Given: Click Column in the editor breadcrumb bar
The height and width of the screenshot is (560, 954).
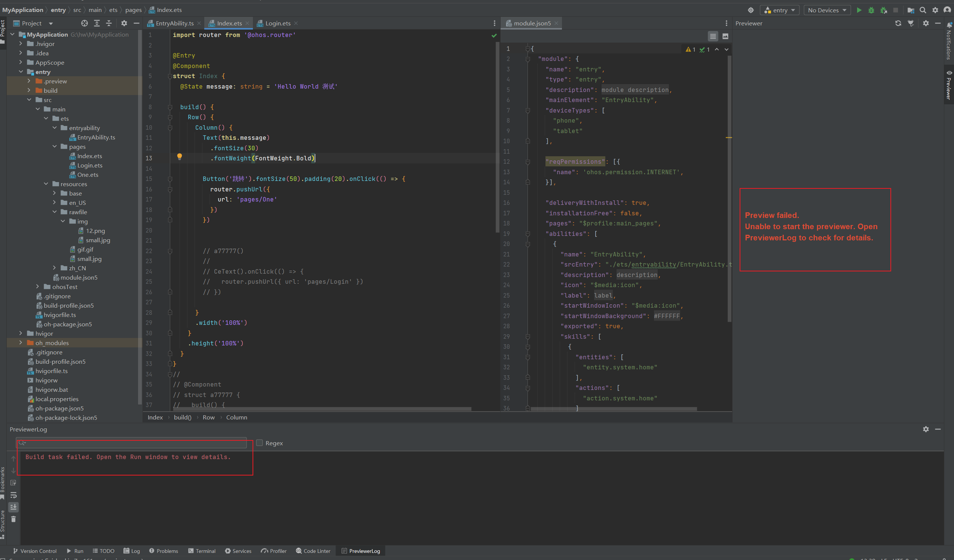Looking at the screenshot, I should coord(236,417).
